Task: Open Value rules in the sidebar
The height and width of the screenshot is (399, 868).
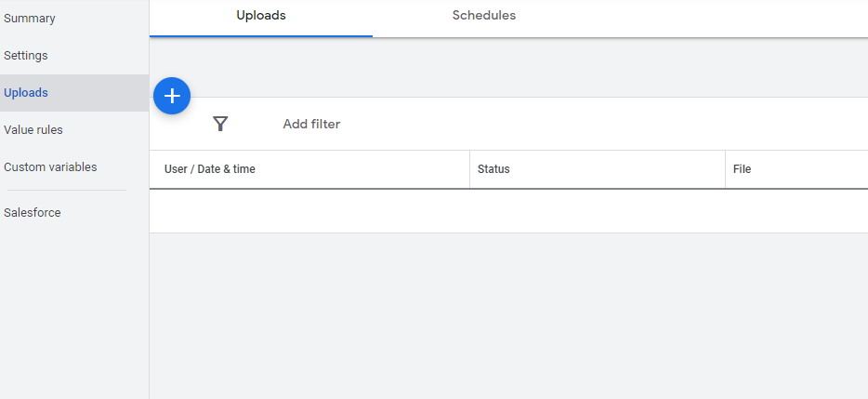Action: coord(33,130)
